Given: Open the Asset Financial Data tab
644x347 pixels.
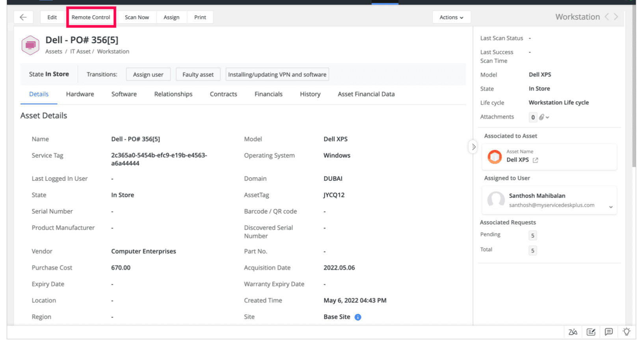Looking at the screenshot, I should point(366,94).
